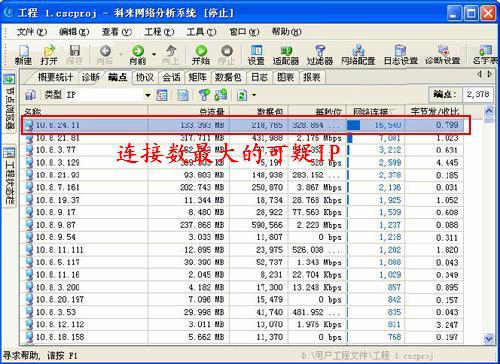The height and width of the screenshot is (364, 500).
Task: Switch to the 矩阵 tab
Action: (197, 78)
